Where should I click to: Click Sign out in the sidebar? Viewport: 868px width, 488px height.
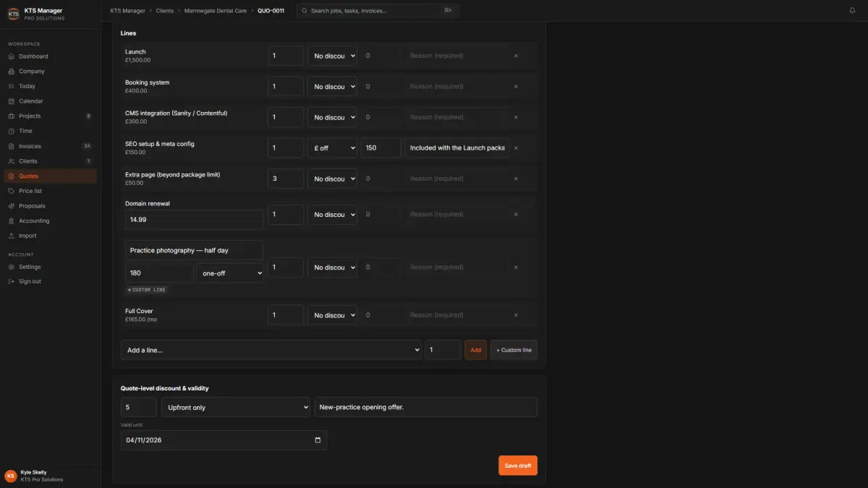click(x=50, y=281)
